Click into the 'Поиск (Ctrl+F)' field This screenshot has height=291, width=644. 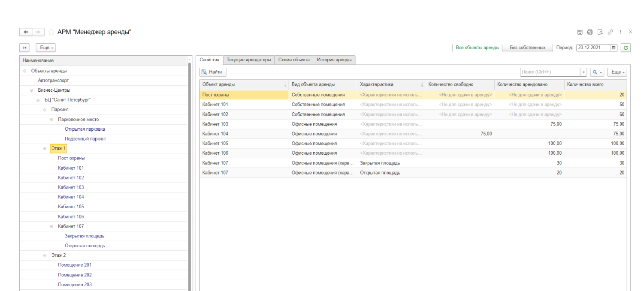pyautogui.click(x=550, y=72)
